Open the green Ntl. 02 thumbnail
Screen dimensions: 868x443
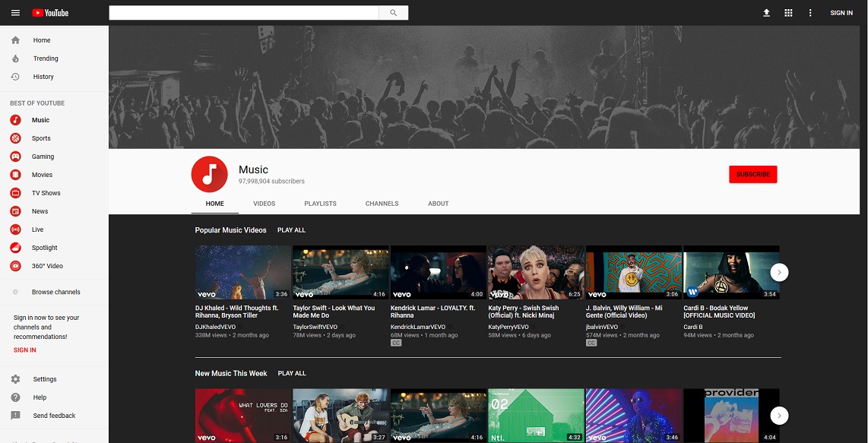click(x=536, y=416)
